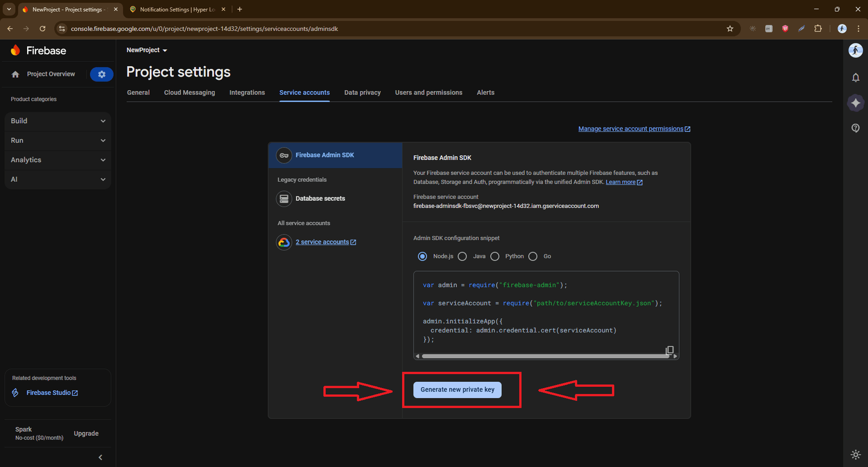
Task: Open the Learn more link
Action: (624, 182)
